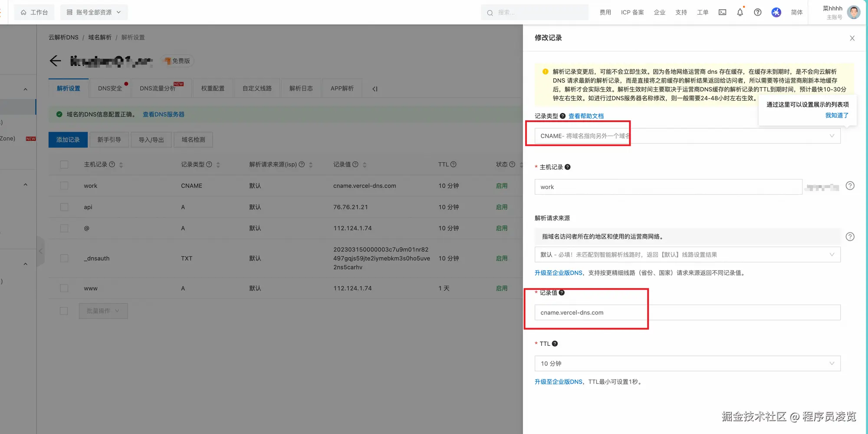Sort table by 状态 column
This screenshot has width=868, height=434.
521,165
